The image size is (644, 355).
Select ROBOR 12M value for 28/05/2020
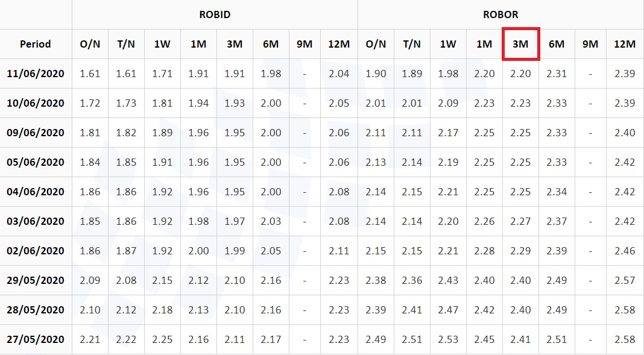(x=625, y=310)
